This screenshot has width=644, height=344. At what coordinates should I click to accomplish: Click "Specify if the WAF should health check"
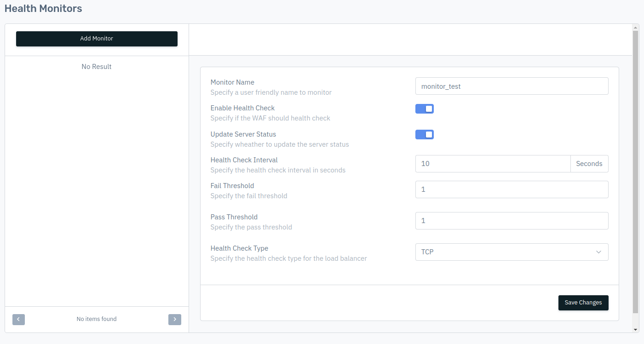click(x=270, y=118)
